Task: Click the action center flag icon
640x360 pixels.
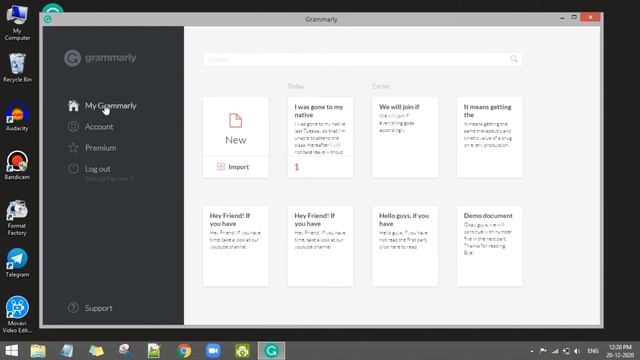Action: tap(543, 351)
